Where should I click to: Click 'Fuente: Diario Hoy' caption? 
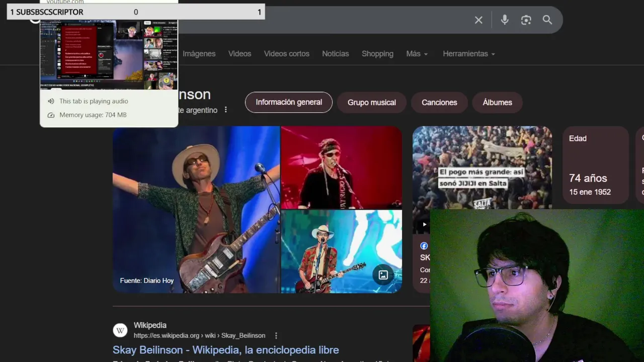[147, 281]
